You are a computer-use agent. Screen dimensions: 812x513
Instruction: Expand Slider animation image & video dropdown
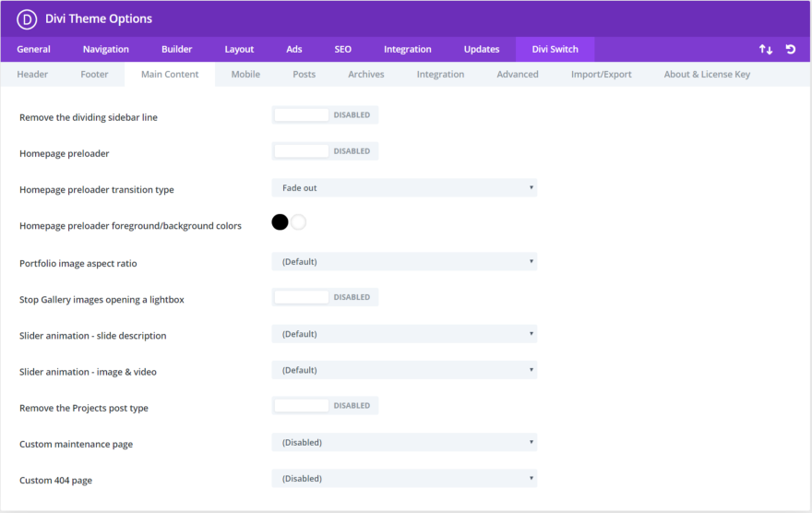tap(404, 370)
